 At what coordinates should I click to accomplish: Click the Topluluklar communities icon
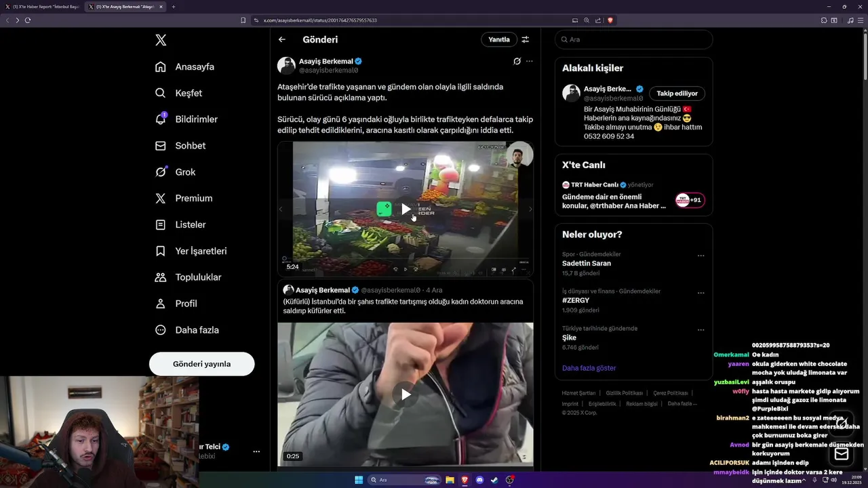(x=161, y=277)
